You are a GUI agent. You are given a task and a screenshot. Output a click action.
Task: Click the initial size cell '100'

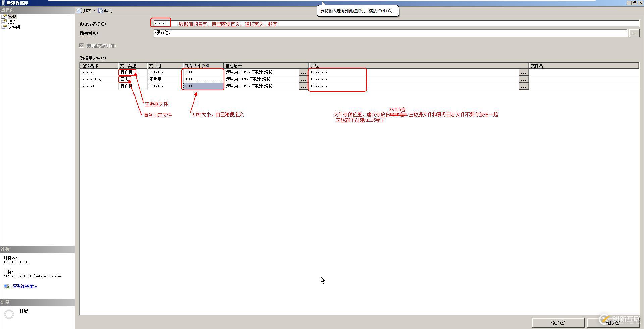(203, 79)
